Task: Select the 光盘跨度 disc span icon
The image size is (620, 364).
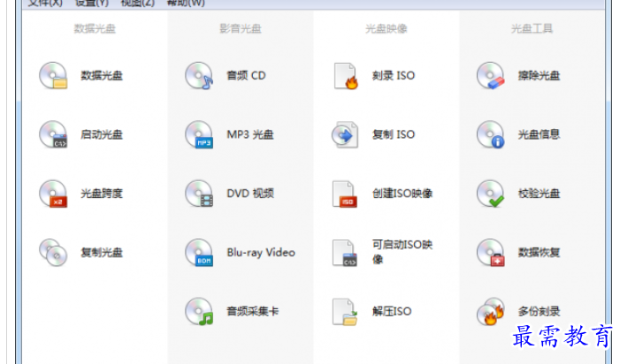Action: coord(53,193)
